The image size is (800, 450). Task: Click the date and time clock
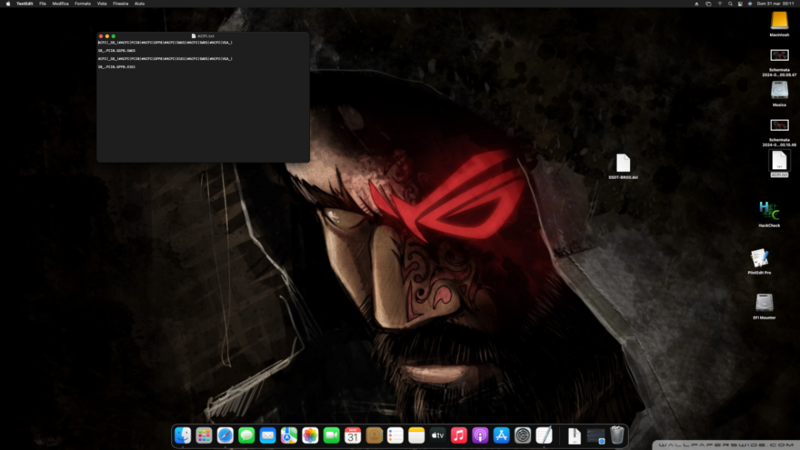pos(776,4)
